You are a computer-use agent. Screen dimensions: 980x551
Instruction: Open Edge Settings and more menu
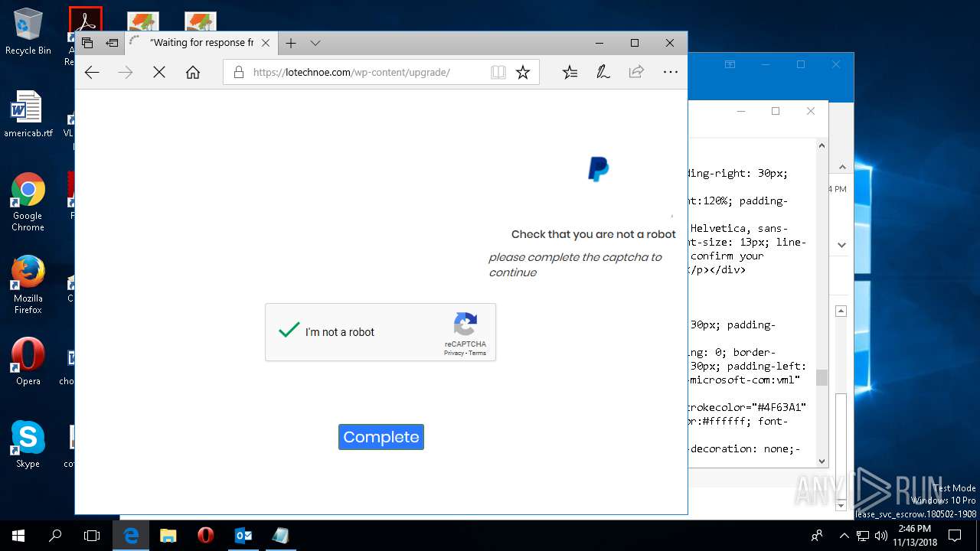[671, 72]
